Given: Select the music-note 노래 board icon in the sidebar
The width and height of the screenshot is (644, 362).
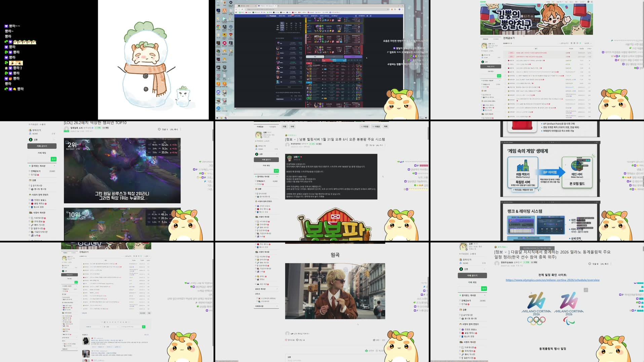Looking at the screenshot, I should [258, 271].
